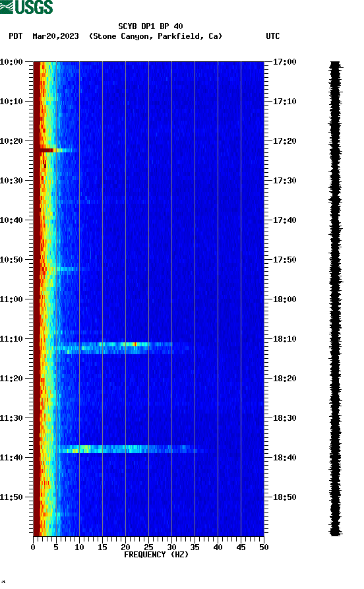Click the 35 Hz frequency tick label
The height and width of the screenshot is (589, 364).
click(195, 547)
